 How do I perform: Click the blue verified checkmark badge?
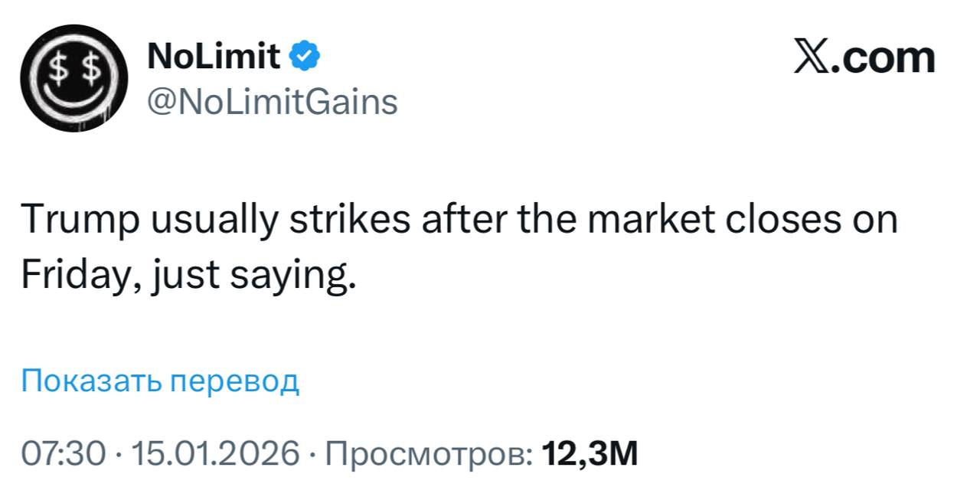click(305, 56)
